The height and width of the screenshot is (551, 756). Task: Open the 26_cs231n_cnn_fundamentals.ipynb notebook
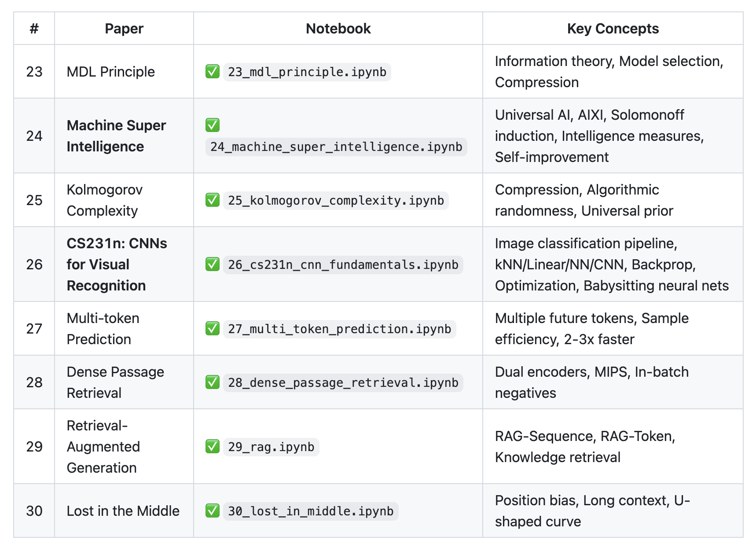[343, 264]
